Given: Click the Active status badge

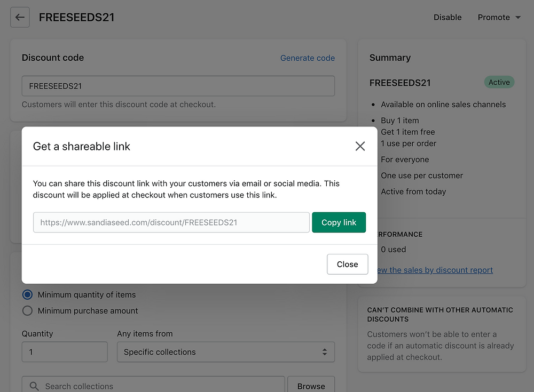Looking at the screenshot, I should pos(499,82).
